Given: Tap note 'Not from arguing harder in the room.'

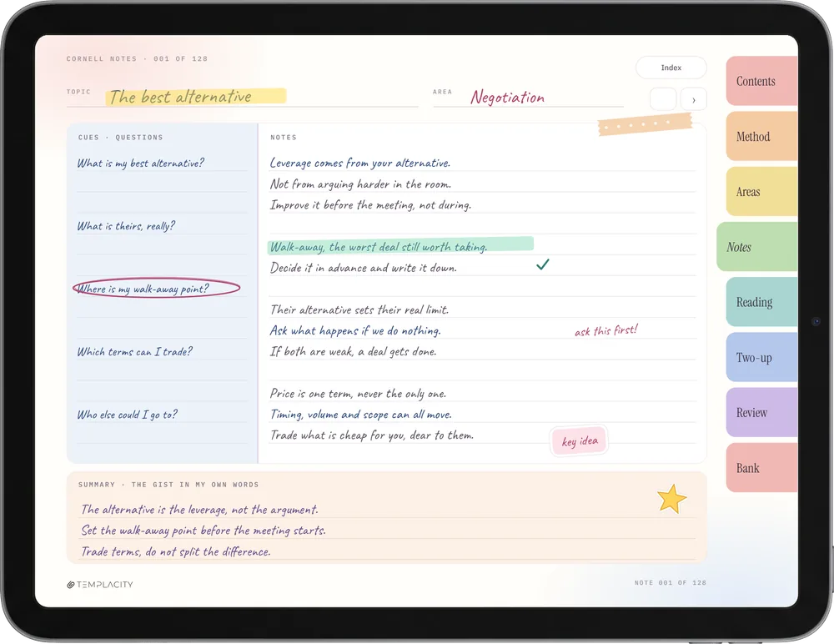Looking at the screenshot, I should pyautogui.click(x=360, y=184).
